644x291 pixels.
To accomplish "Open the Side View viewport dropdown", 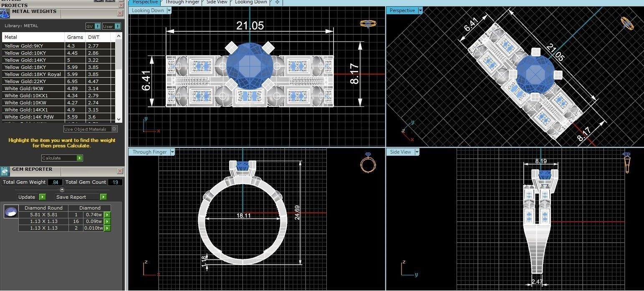I will click(x=417, y=152).
